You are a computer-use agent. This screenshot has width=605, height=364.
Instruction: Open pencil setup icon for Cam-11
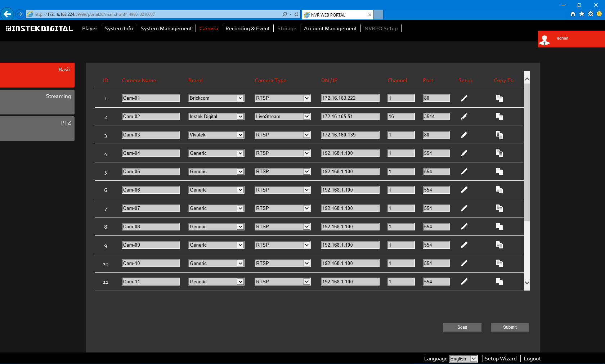click(464, 282)
